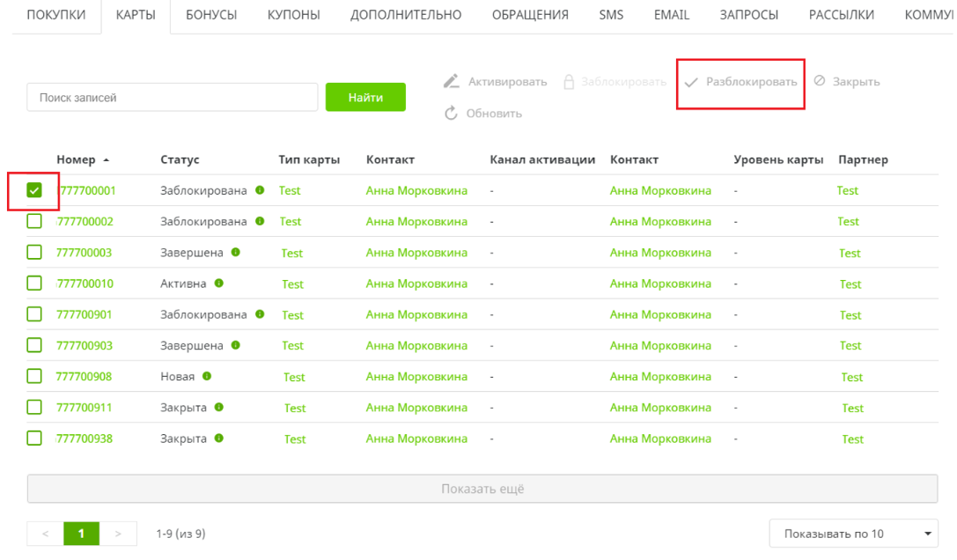Image resolution: width=957 pixels, height=560 pixels.
Task: Open the КУПОНЫ tab
Action: point(293,15)
